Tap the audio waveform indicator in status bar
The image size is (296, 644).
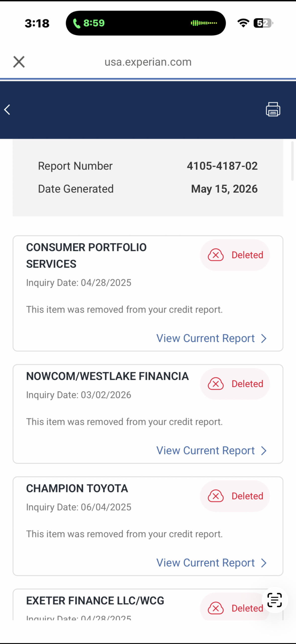pos(204,23)
